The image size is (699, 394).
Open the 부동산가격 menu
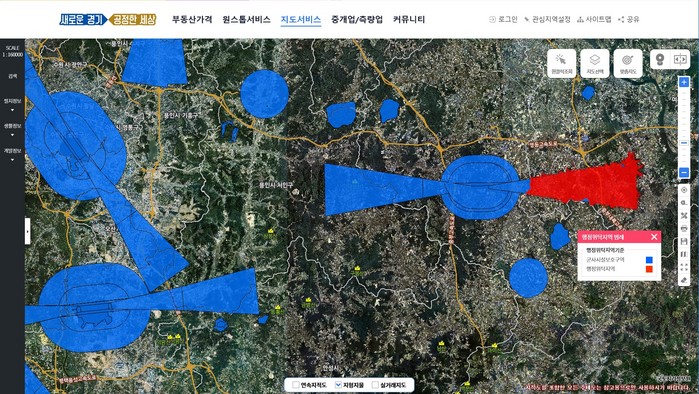click(192, 19)
